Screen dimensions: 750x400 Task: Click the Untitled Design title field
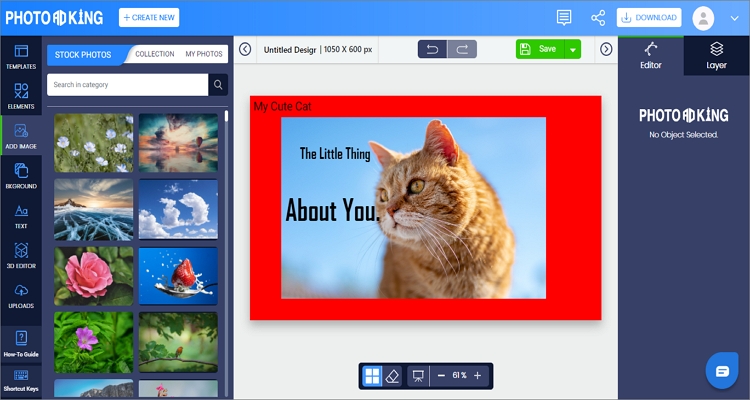pyautogui.click(x=291, y=49)
